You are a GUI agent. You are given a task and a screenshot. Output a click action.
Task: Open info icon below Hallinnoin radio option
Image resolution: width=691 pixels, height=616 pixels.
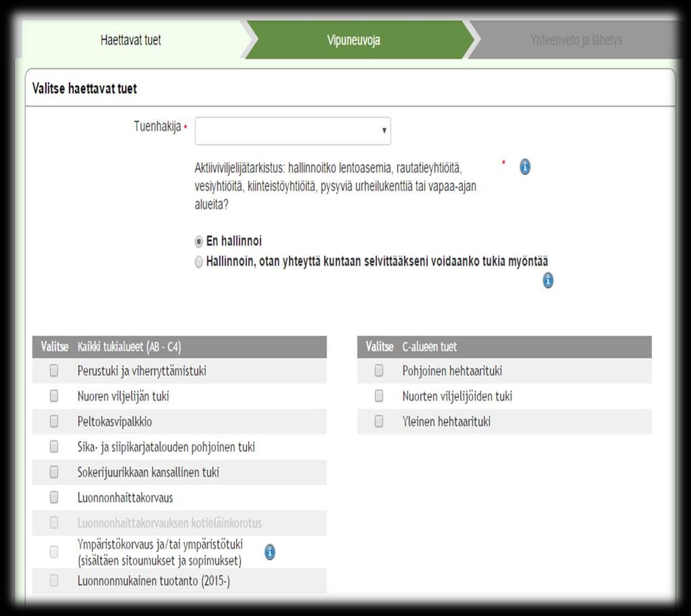pyautogui.click(x=548, y=280)
